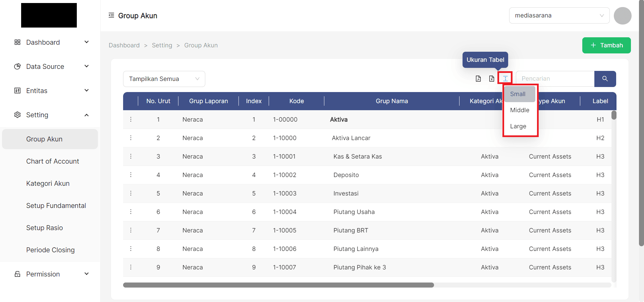Viewport: 644px width, 302px height.
Task: Open the mediasarana company dropdown
Action: click(x=559, y=15)
